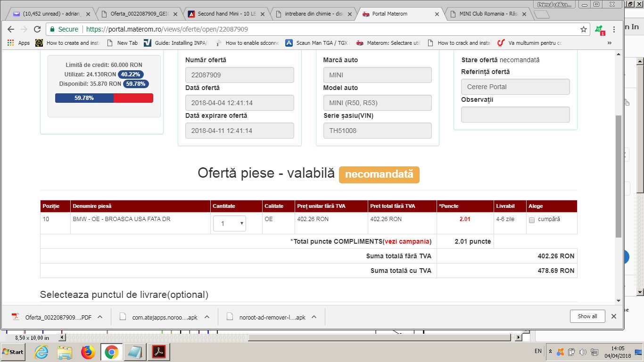
Task: Switch to MINI Club Romania tab
Action: pyautogui.click(x=488, y=14)
